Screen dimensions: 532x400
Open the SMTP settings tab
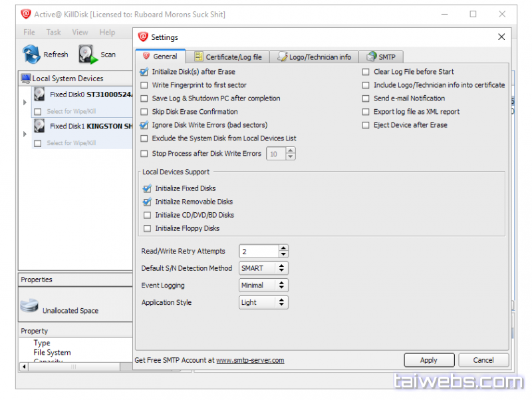click(x=382, y=57)
